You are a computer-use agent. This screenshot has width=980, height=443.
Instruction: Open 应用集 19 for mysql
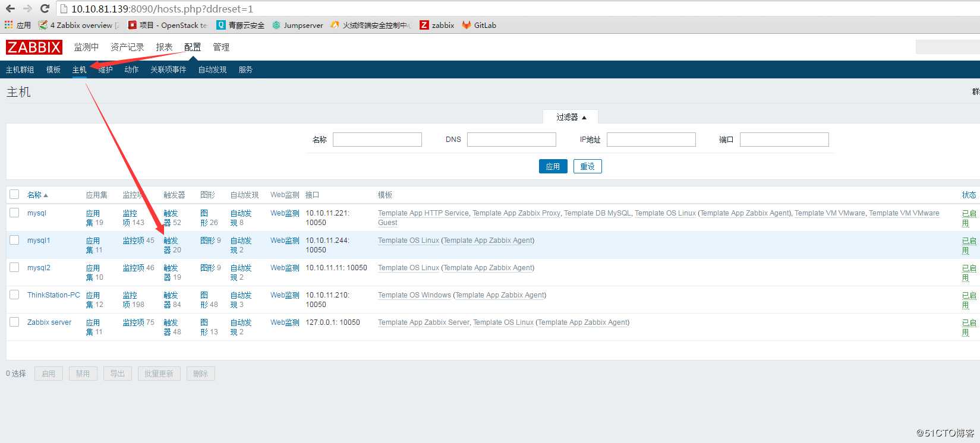tap(93, 218)
